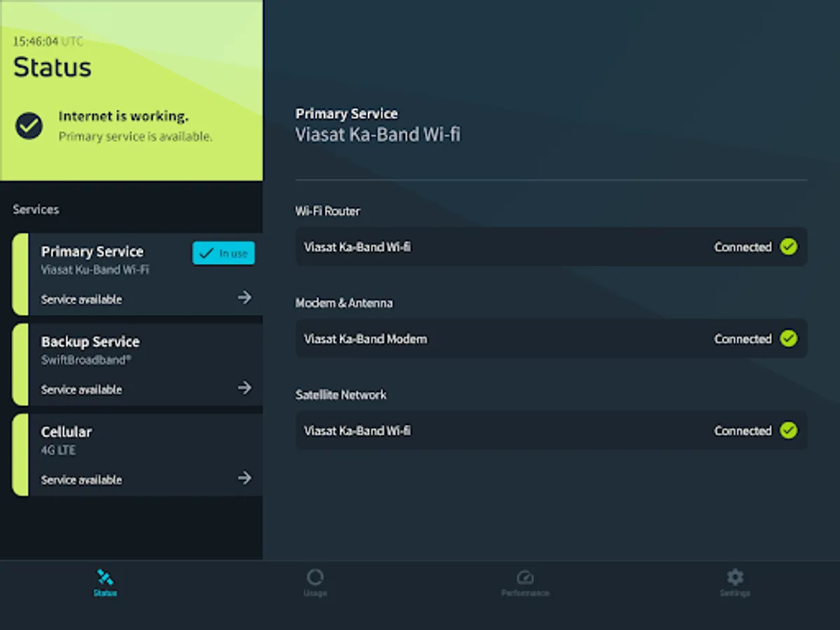Click the Modem & Antenna connected check icon
This screenshot has width=840, height=630.
789,339
